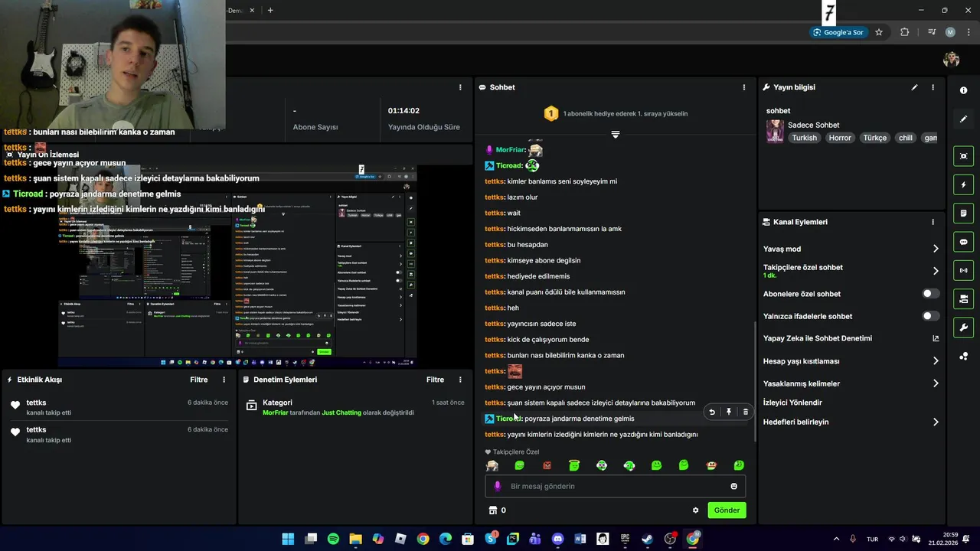
Task: Click MorFriar username in chat
Action: click(510, 150)
